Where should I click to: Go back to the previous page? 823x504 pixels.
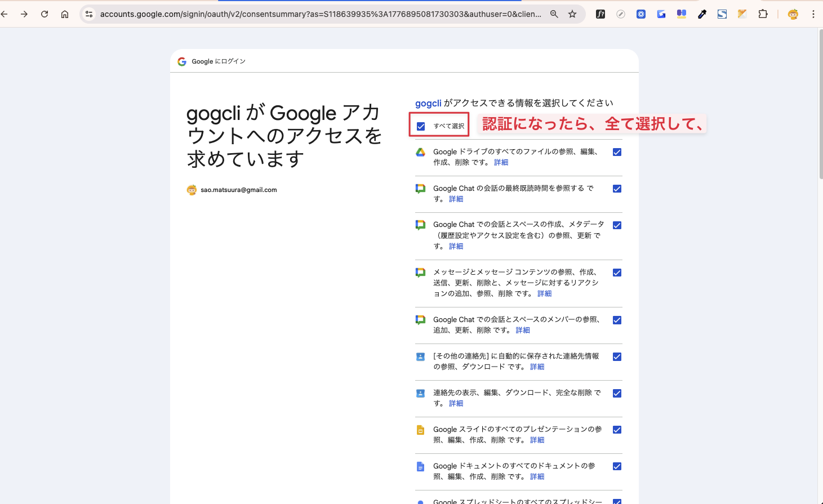[x=5, y=14]
